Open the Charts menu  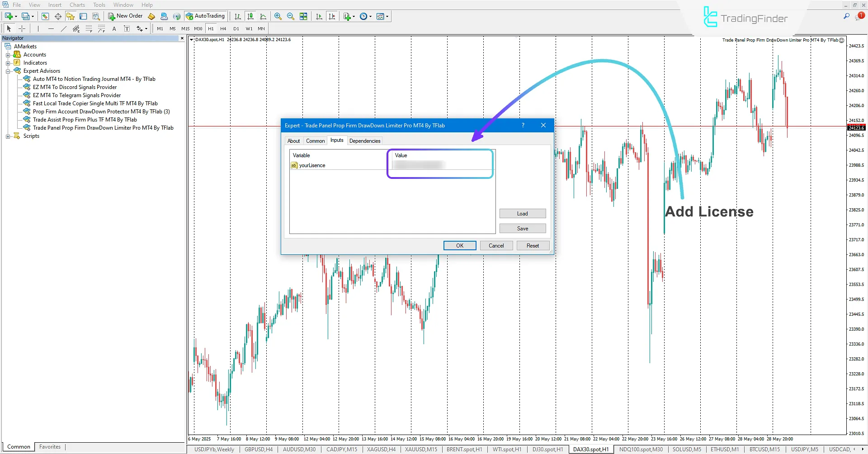pyautogui.click(x=77, y=5)
